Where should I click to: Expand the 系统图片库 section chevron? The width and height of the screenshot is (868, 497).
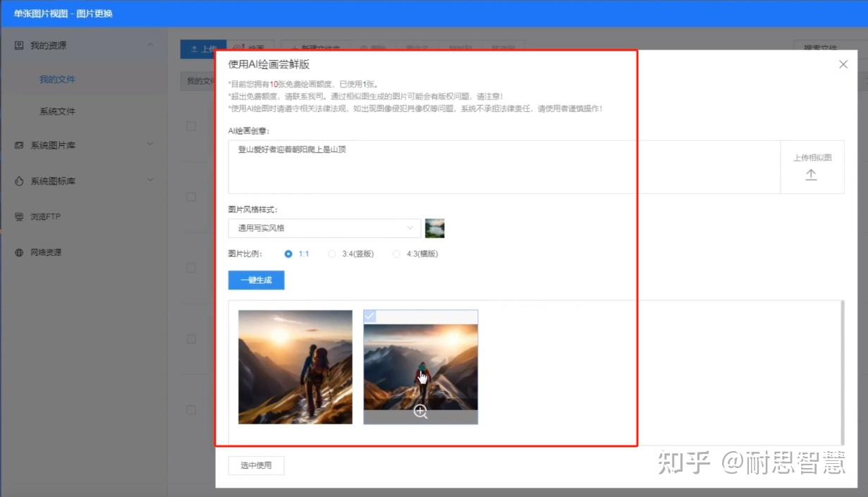tap(150, 145)
